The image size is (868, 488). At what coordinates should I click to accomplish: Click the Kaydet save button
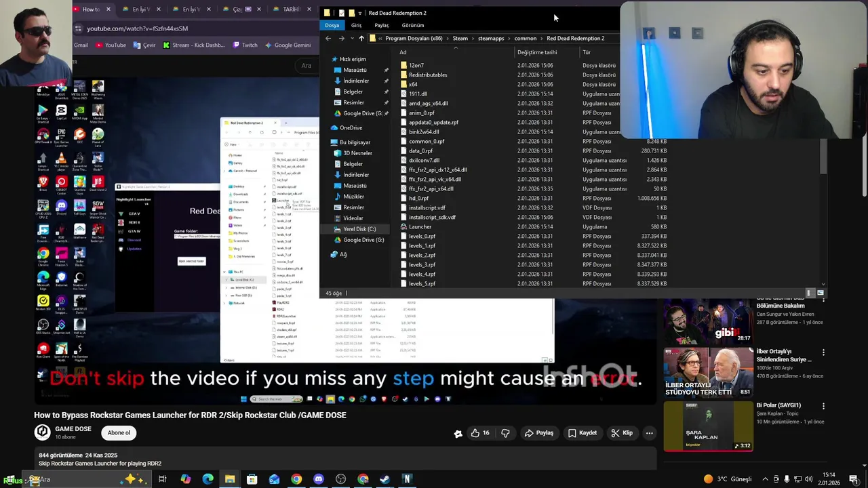point(583,432)
